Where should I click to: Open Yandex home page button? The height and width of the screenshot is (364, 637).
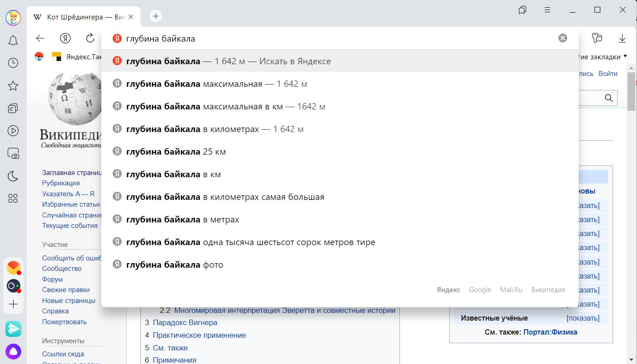66,38
